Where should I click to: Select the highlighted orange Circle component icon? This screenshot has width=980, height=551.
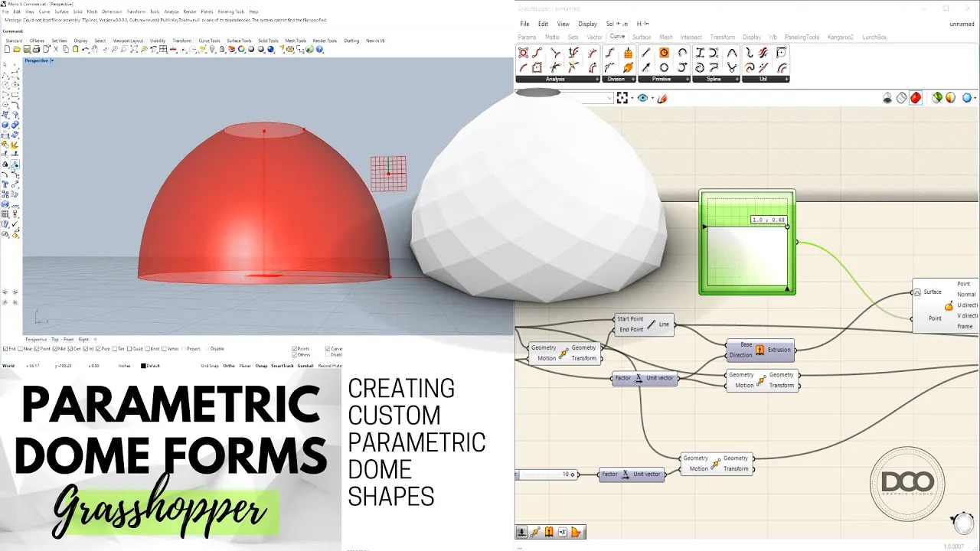click(664, 53)
